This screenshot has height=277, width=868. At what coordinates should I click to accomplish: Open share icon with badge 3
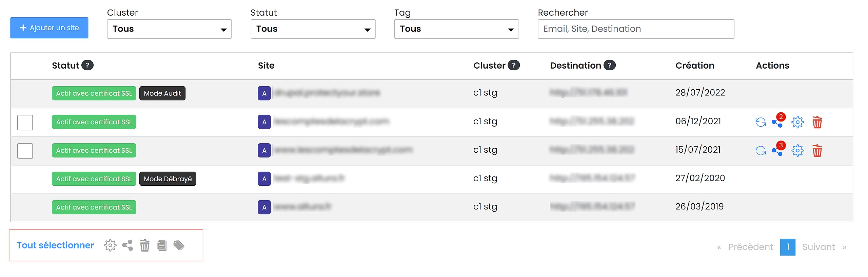tap(778, 149)
